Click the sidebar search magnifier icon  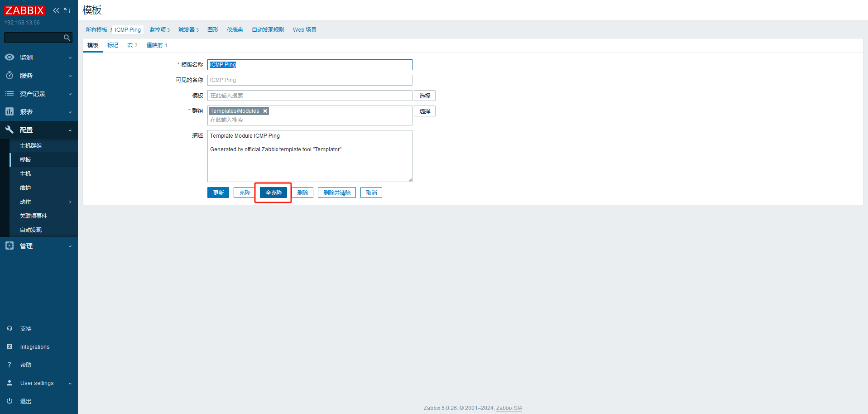point(67,38)
